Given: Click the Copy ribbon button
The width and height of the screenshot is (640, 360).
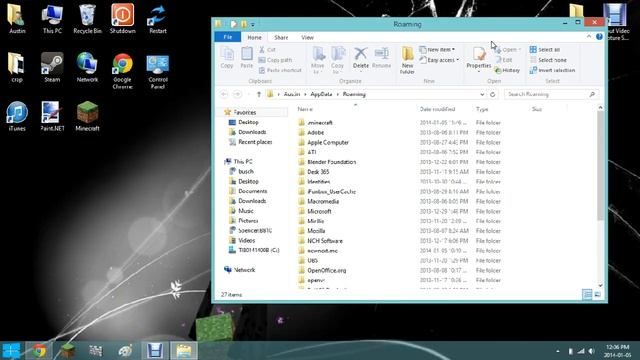Looking at the screenshot, I should tap(227, 58).
